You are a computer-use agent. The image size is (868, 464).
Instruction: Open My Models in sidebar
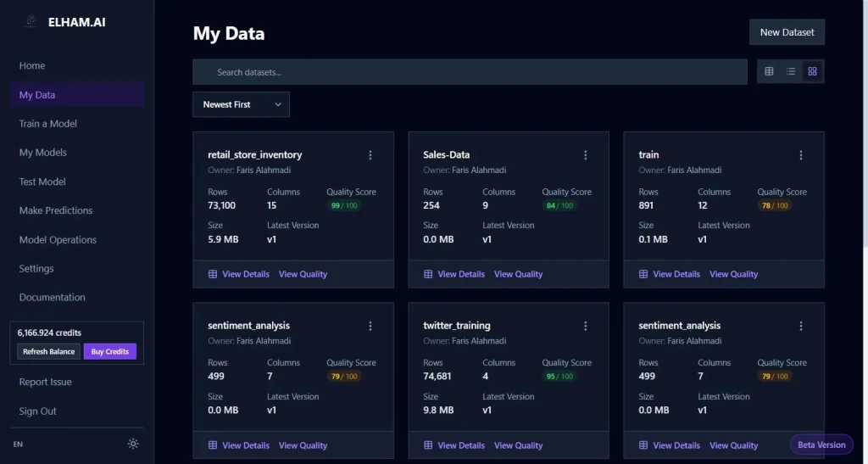click(x=42, y=153)
